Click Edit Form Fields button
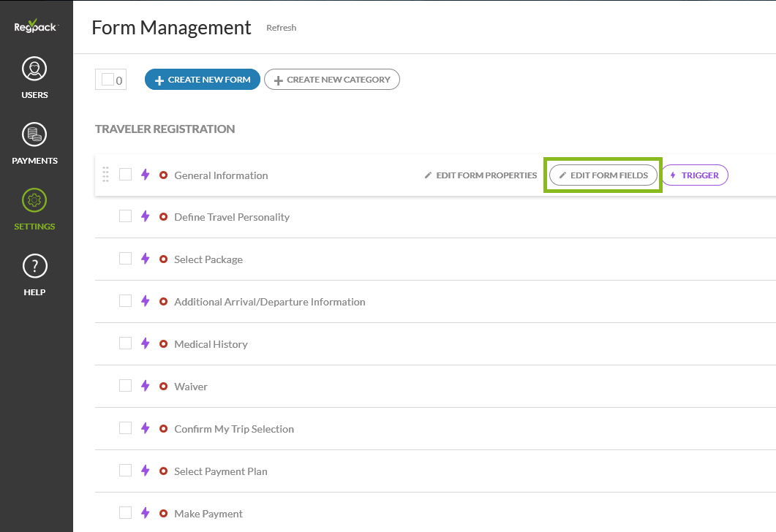This screenshot has height=532, width=776. point(603,175)
